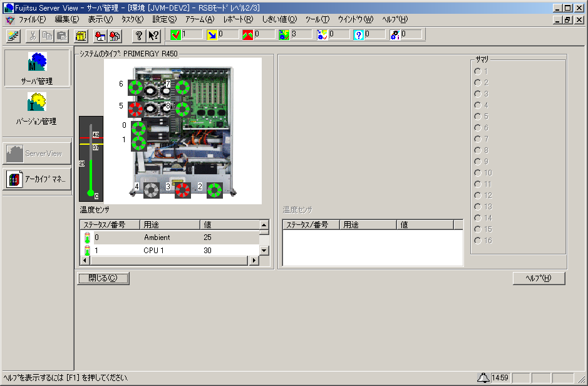This screenshot has height=386, width=588.
Task: Click red fan 3 indicator
Action: tap(183, 190)
